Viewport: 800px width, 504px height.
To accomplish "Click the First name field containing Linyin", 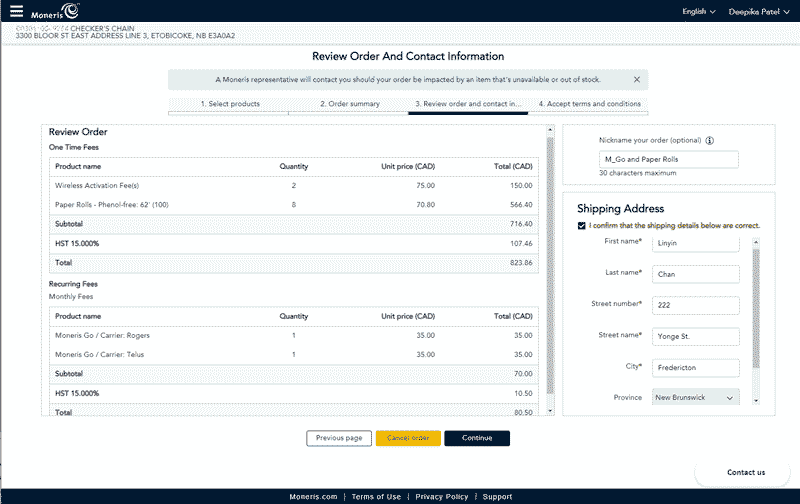I will click(695, 243).
